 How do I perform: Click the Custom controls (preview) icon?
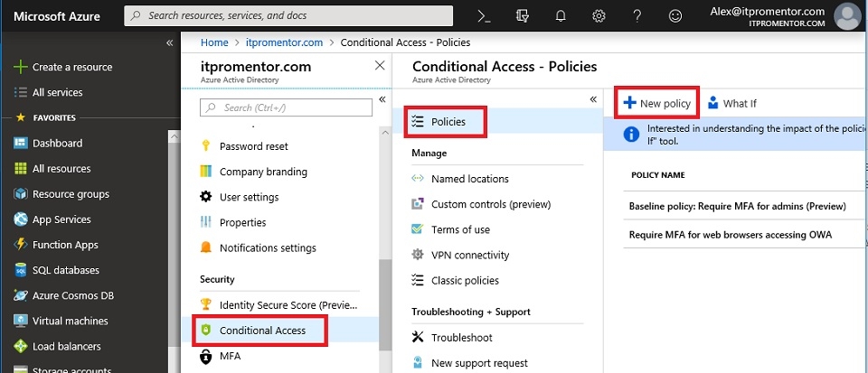click(418, 204)
